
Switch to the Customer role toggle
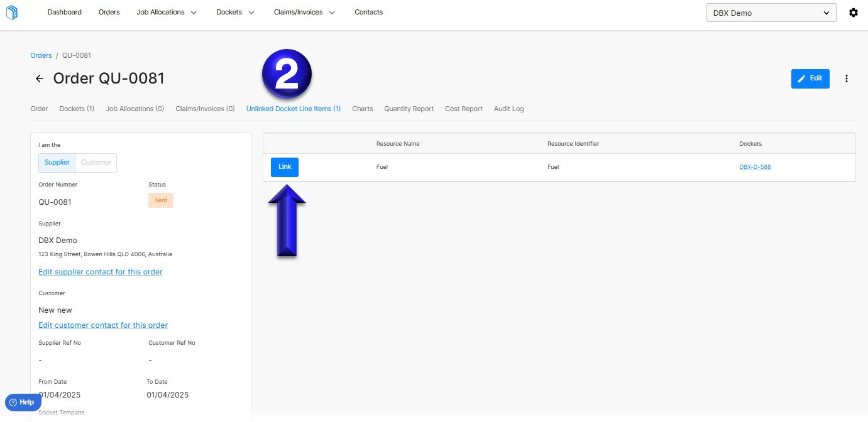[x=96, y=162]
